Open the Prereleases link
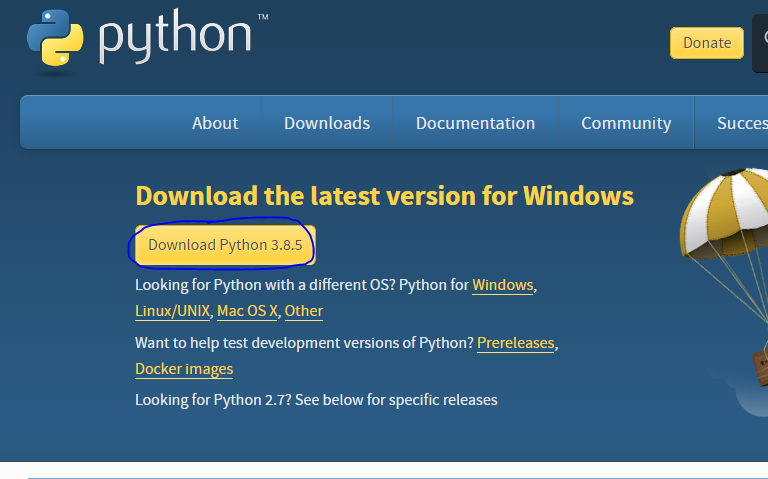Image resolution: width=768 pixels, height=479 pixels. click(x=516, y=343)
